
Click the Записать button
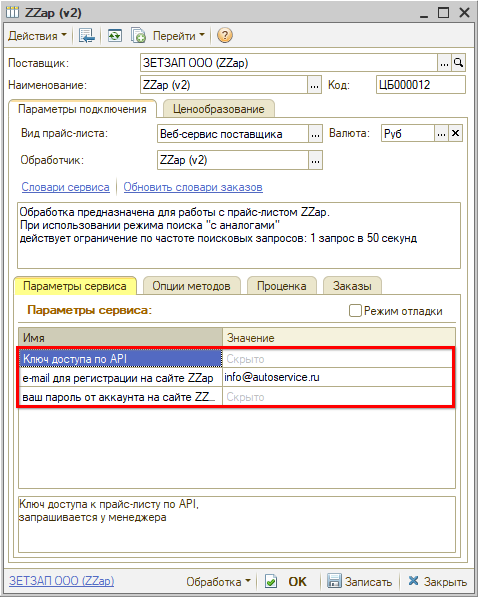pyautogui.click(x=360, y=581)
